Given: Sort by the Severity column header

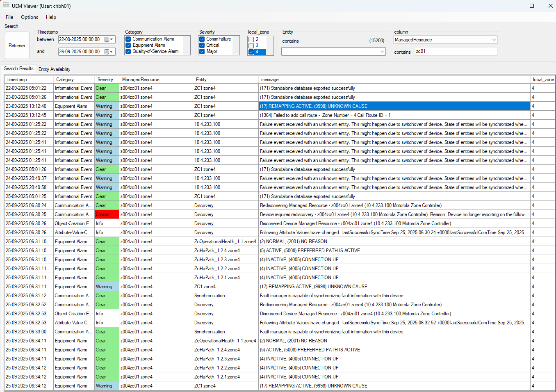Looking at the screenshot, I should pos(107,80).
